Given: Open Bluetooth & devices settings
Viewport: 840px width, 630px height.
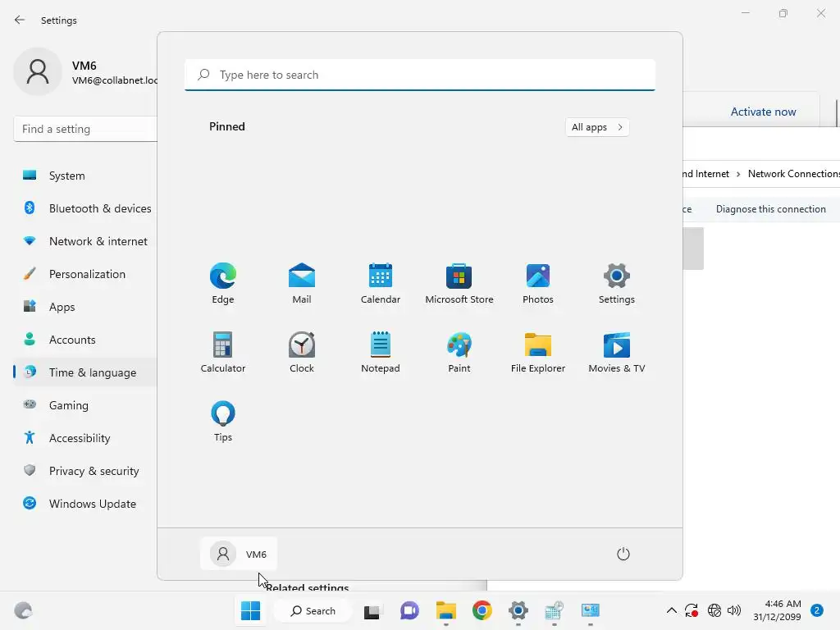Looking at the screenshot, I should point(85,208).
